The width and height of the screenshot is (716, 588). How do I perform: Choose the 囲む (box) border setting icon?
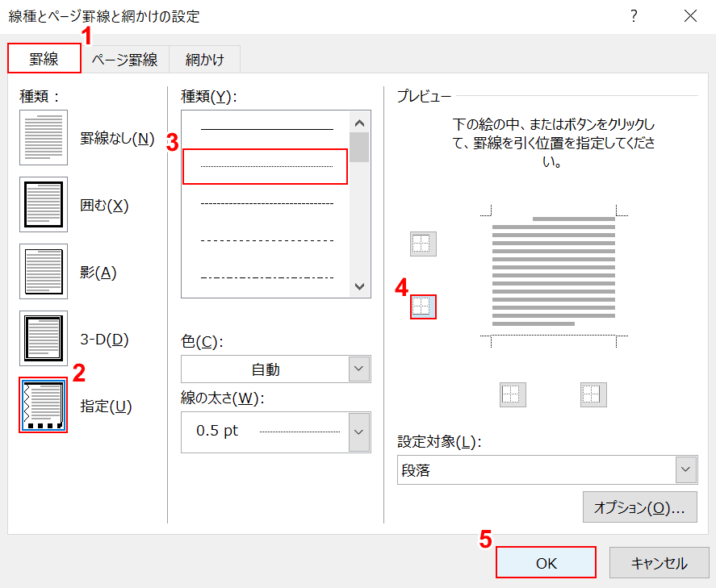click(x=44, y=204)
